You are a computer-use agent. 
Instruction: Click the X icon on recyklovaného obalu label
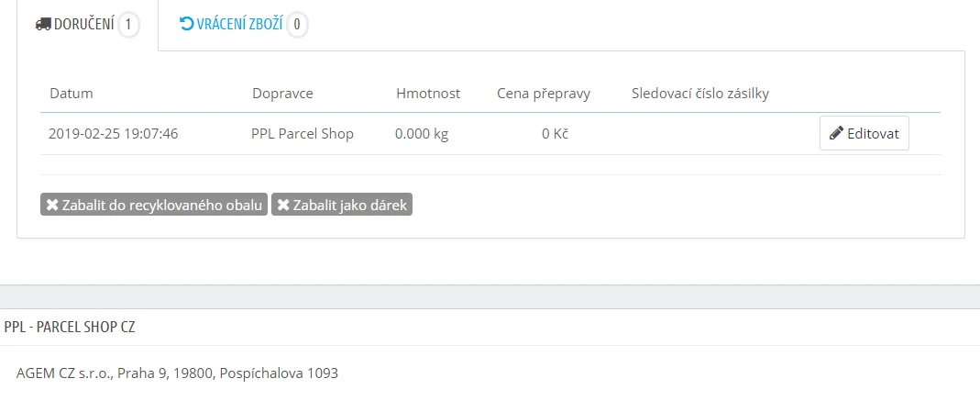click(53, 205)
